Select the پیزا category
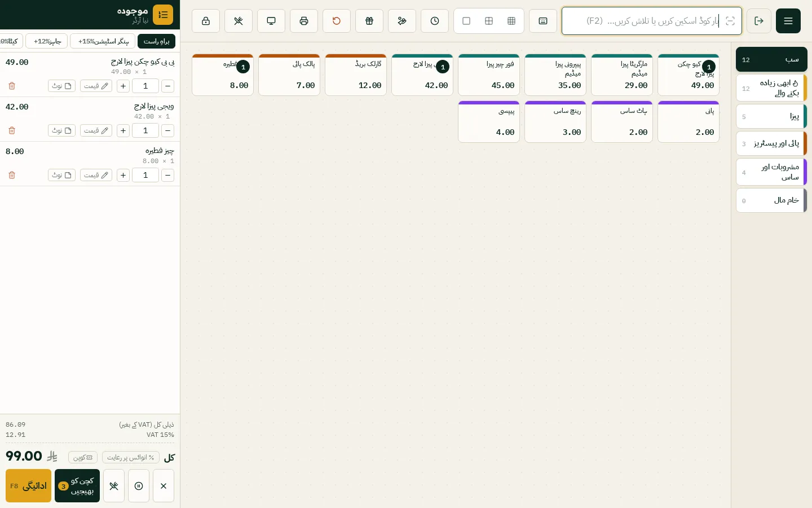 (x=771, y=116)
